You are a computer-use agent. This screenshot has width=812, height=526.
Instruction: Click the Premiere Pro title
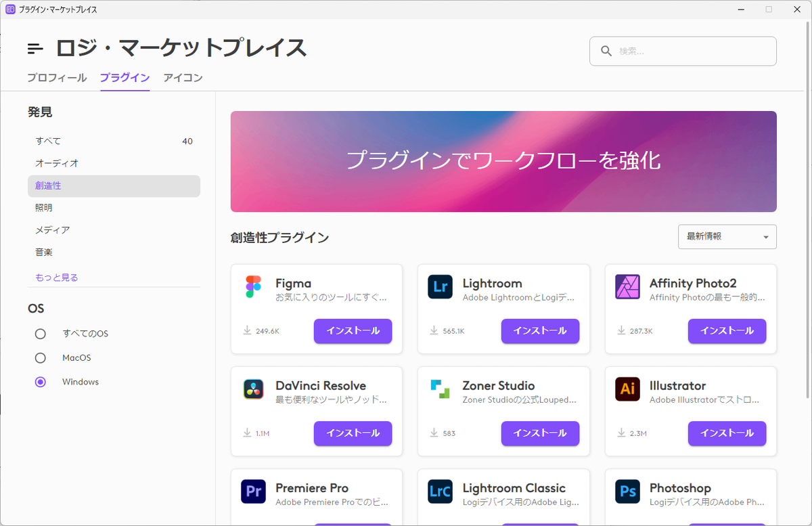[312, 488]
